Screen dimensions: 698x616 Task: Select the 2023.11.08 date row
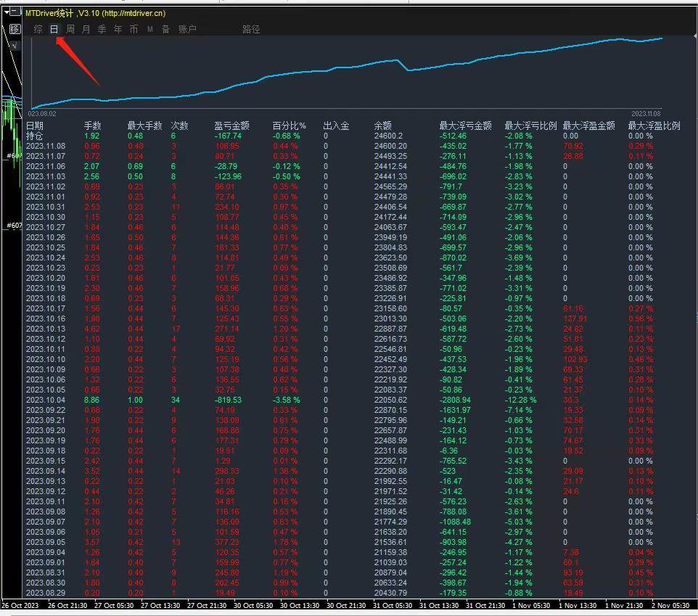pyautogui.click(x=46, y=146)
